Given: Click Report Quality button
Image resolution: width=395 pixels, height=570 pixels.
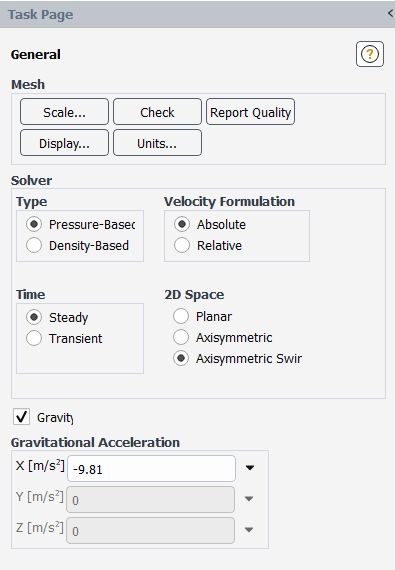Looking at the screenshot, I should point(250,112).
